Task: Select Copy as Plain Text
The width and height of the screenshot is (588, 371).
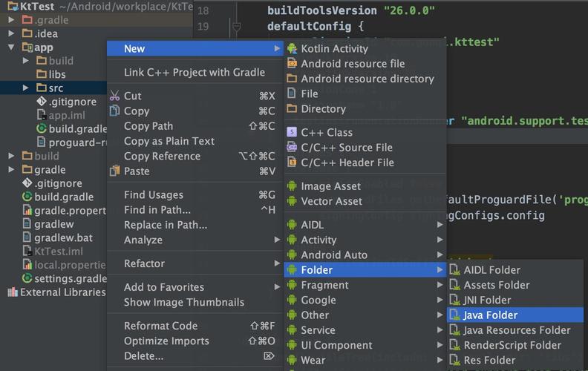Action: point(195,141)
